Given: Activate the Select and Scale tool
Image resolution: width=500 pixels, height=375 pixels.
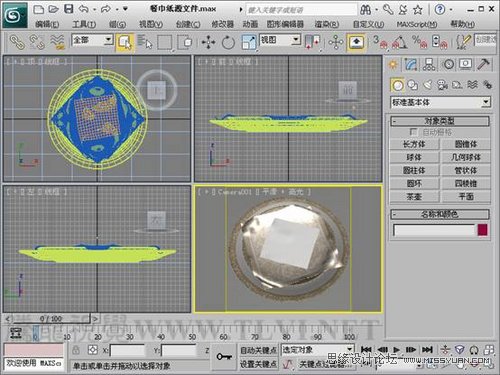Looking at the screenshot, I should pyautogui.click(x=249, y=42).
